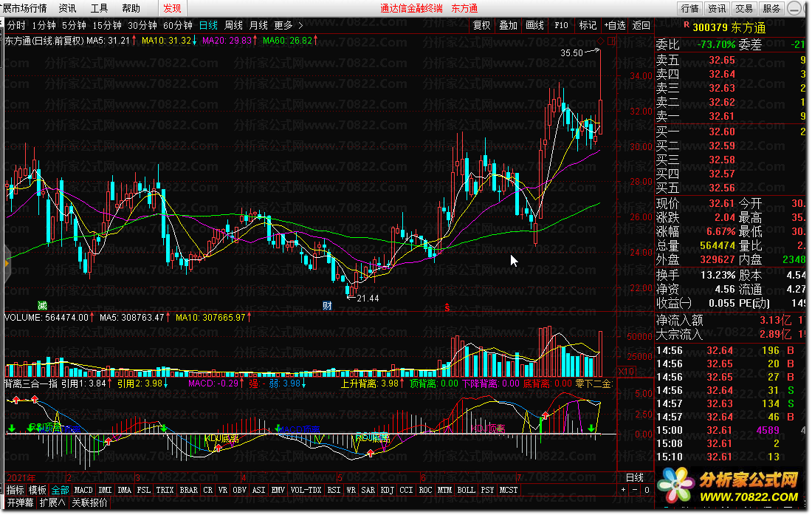This screenshot has width=812, height=515.
Task: Open the 扩展∧ expander at the bottom
Action: click(53, 502)
